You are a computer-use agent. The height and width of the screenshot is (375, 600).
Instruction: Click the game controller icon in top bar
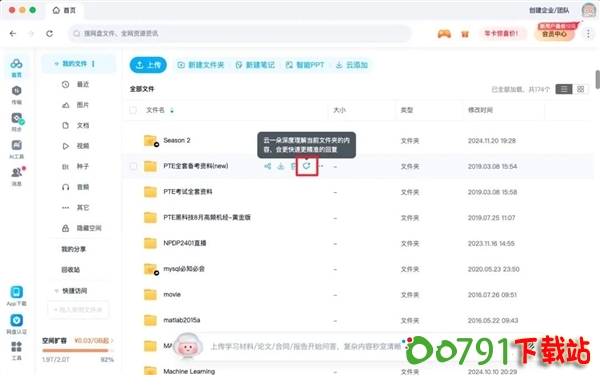(x=444, y=34)
